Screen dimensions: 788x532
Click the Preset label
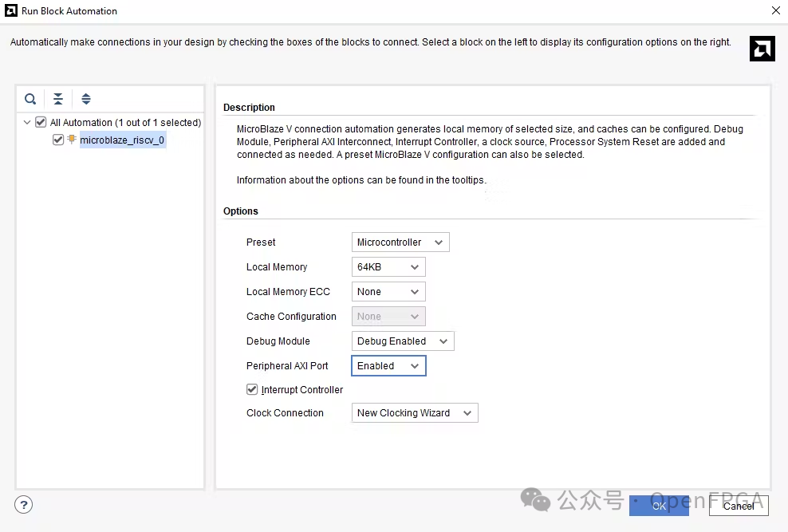[261, 242]
